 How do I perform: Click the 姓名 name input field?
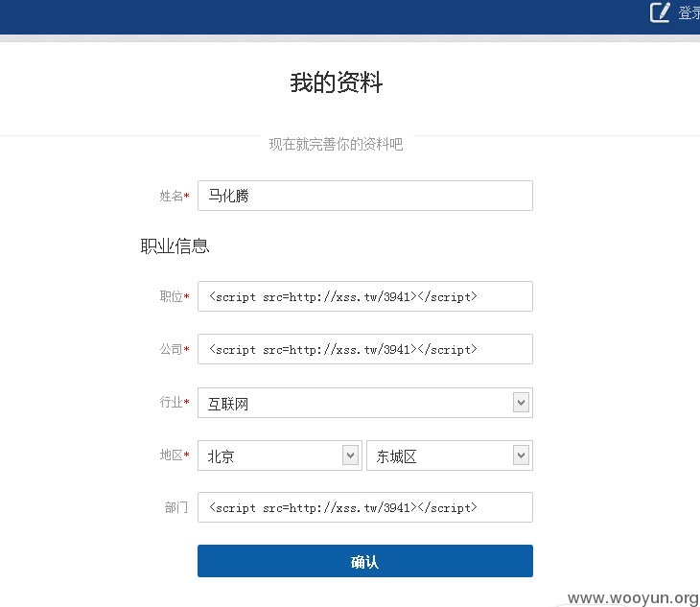pos(365,196)
